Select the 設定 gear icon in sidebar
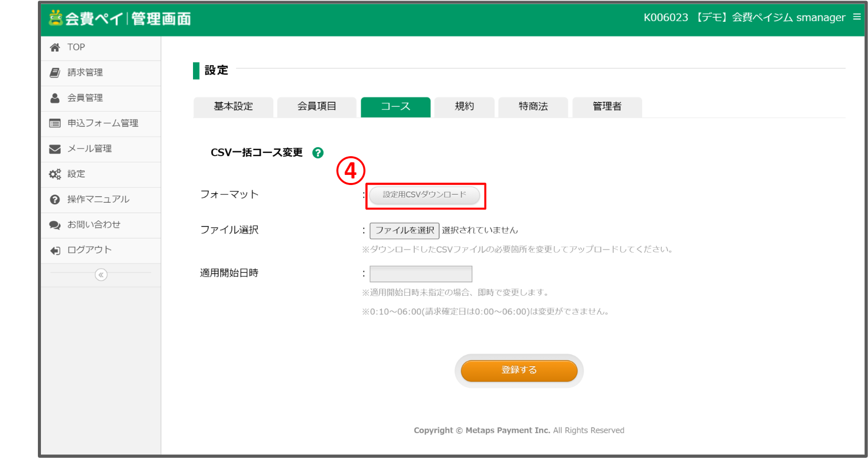This screenshot has height=458, width=868. (56, 174)
